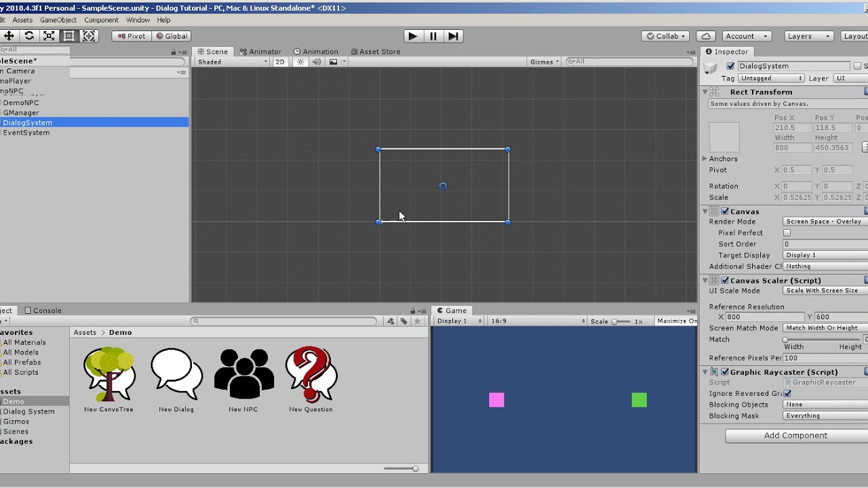This screenshot has height=488, width=868.
Task: Disable the Canvas component checkbox
Action: [725, 211]
